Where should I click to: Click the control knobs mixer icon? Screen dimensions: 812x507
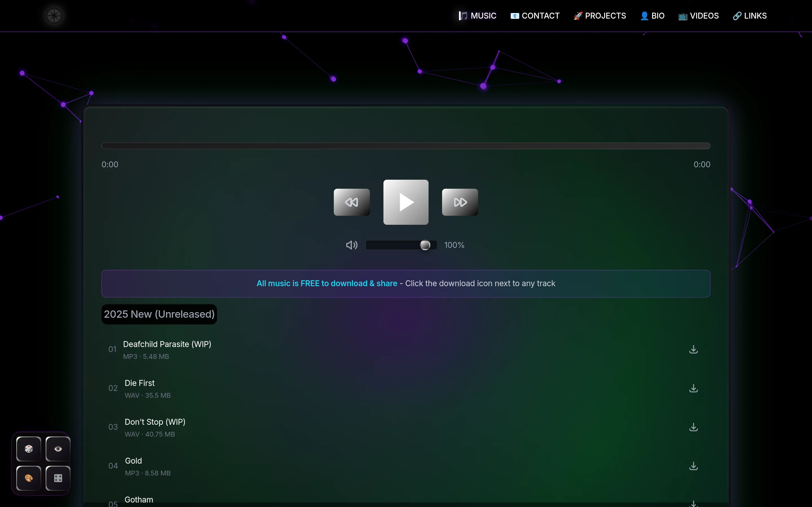58,478
